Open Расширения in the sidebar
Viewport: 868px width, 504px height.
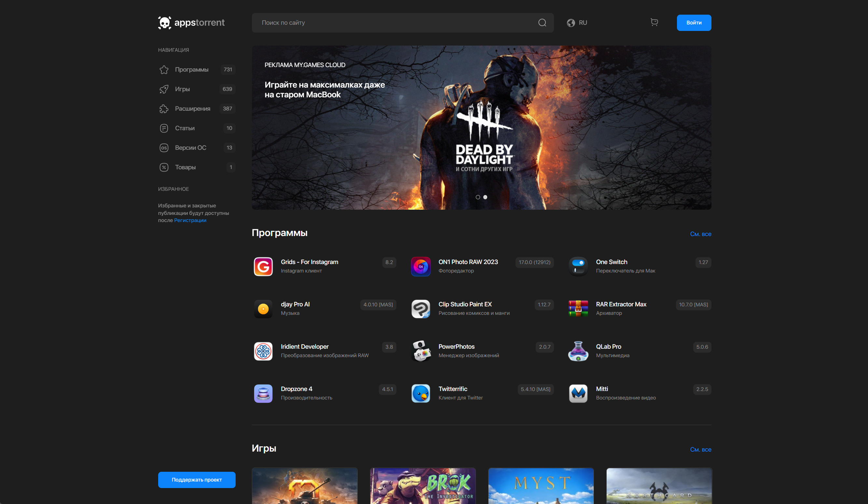point(192,109)
